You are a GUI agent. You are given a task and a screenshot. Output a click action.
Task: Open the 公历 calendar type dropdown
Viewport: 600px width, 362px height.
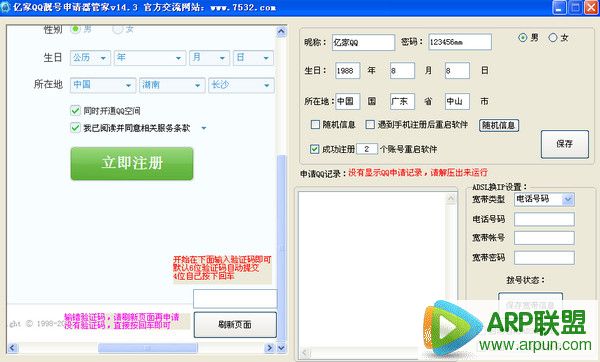90,58
